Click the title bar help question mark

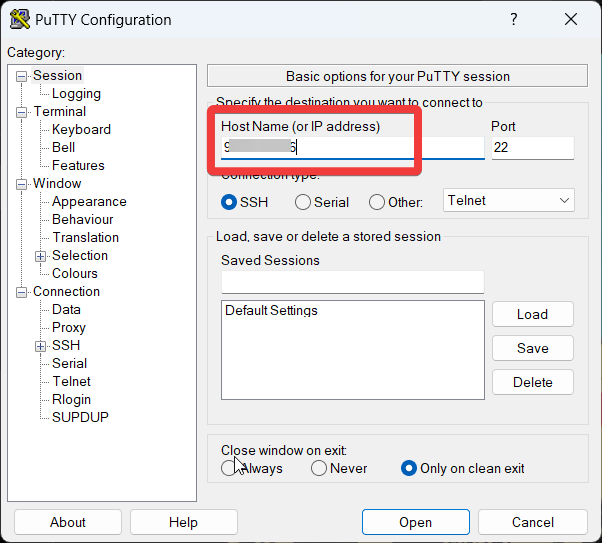(x=514, y=20)
